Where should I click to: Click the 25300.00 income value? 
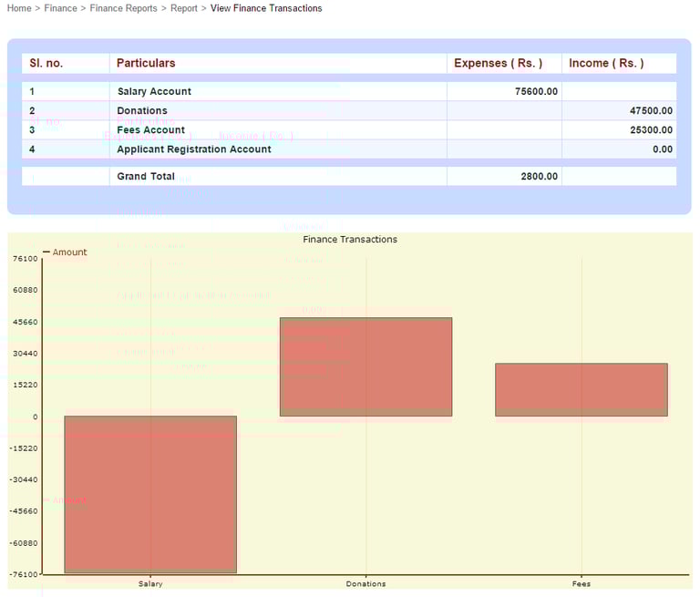coord(652,130)
